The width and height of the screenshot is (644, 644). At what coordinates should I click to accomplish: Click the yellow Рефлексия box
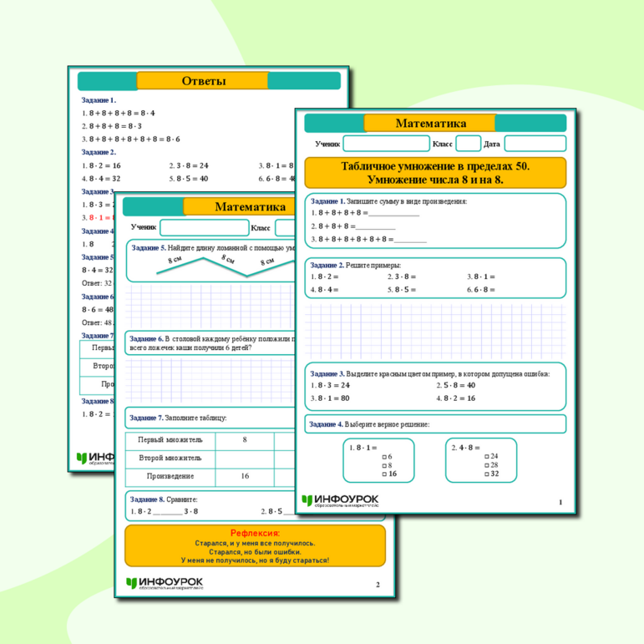click(255, 546)
